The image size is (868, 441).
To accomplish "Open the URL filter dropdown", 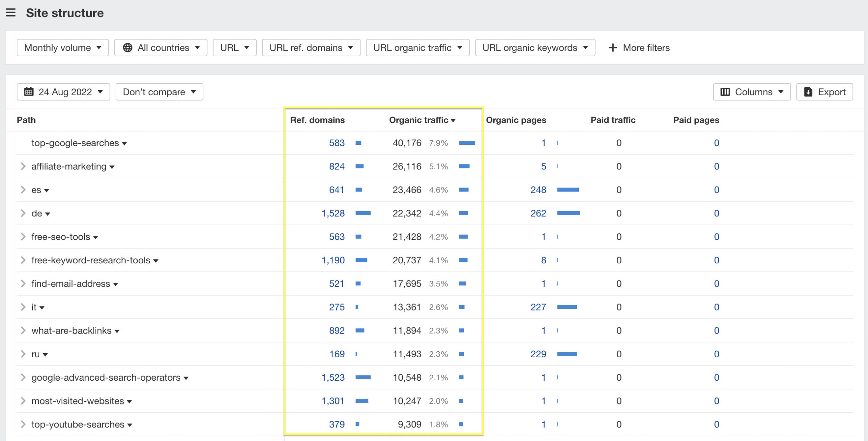I will [x=234, y=47].
